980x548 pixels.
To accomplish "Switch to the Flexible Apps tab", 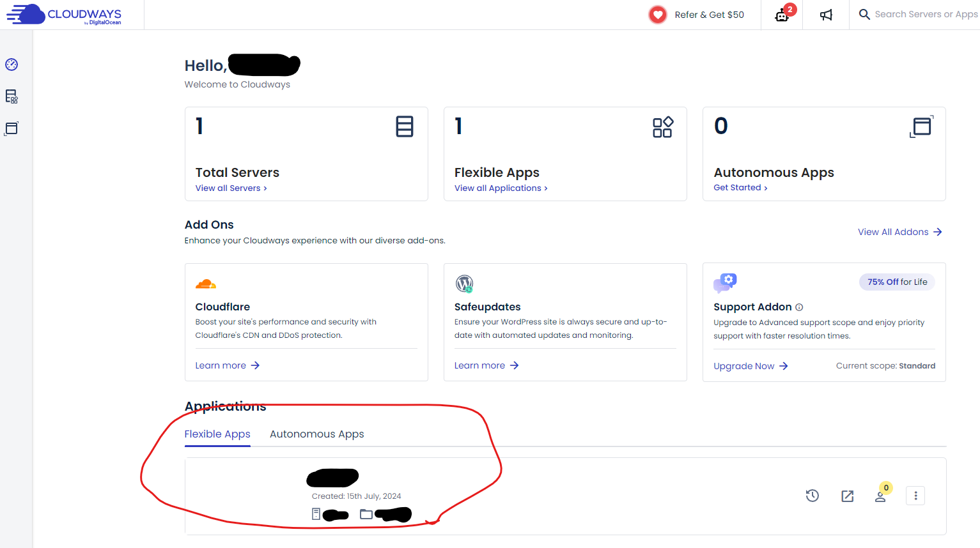I will 217,434.
